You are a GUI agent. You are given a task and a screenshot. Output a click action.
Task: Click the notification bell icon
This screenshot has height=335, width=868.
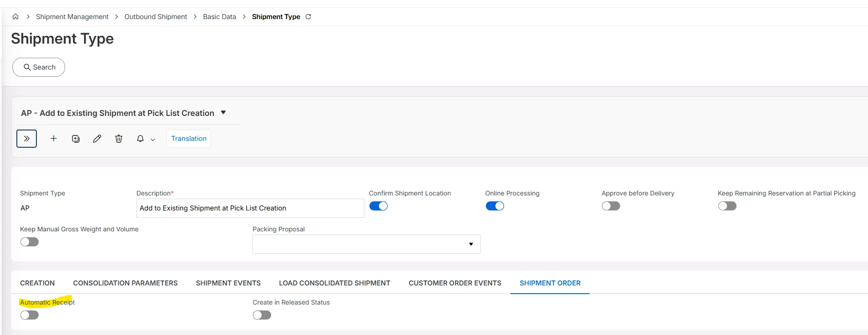tap(140, 139)
